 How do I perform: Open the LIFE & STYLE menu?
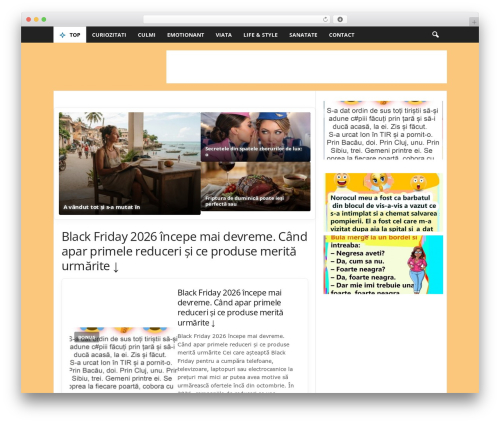click(260, 35)
